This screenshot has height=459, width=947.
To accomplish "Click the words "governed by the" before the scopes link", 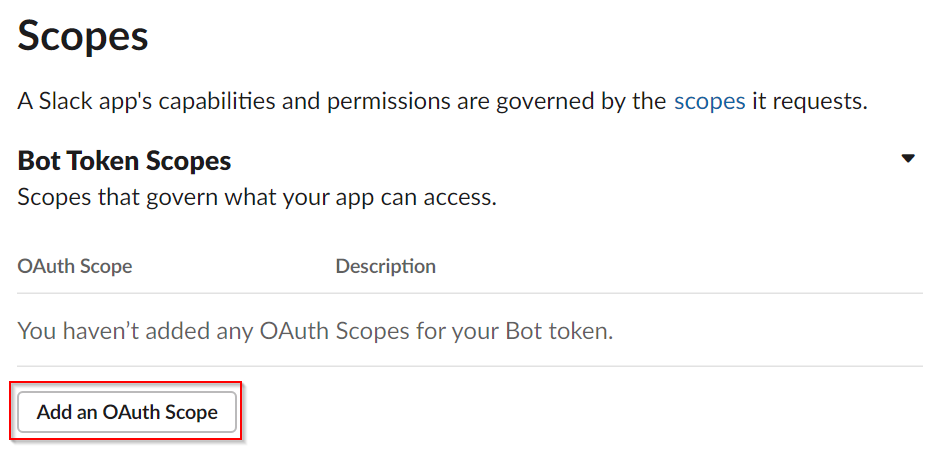I will tap(581, 101).
